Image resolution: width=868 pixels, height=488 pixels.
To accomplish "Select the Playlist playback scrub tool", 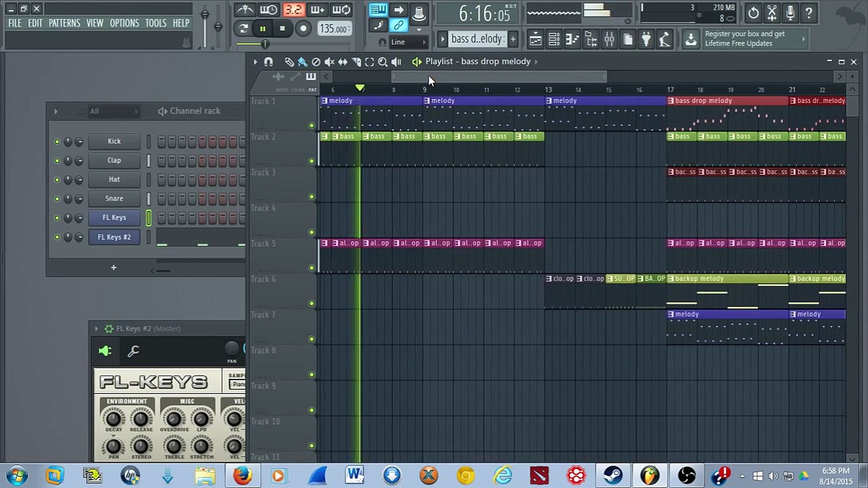I will [396, 62].
